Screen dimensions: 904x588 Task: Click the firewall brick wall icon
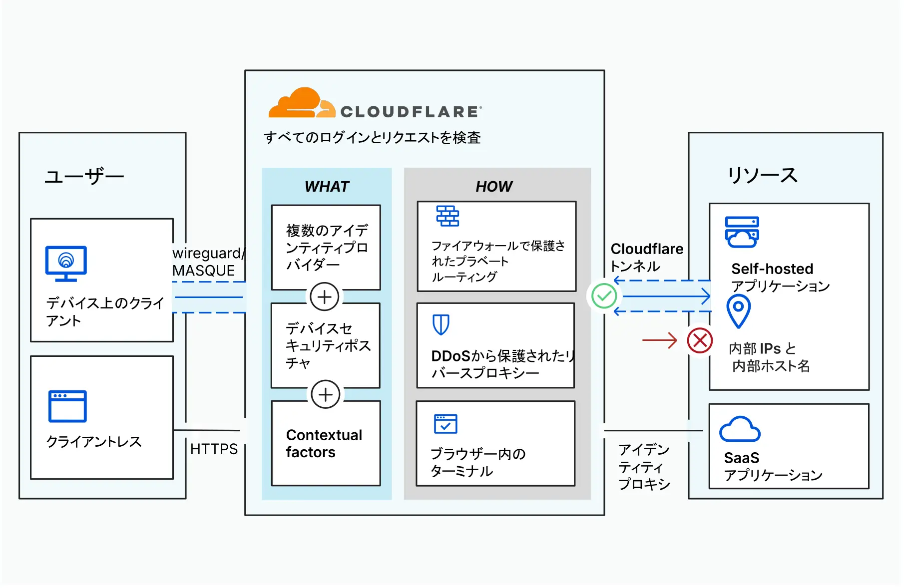tap(447, 216)
